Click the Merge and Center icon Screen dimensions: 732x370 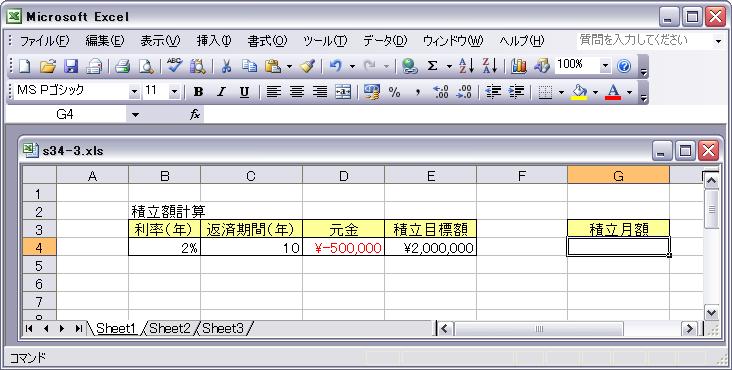click(343, 92)
